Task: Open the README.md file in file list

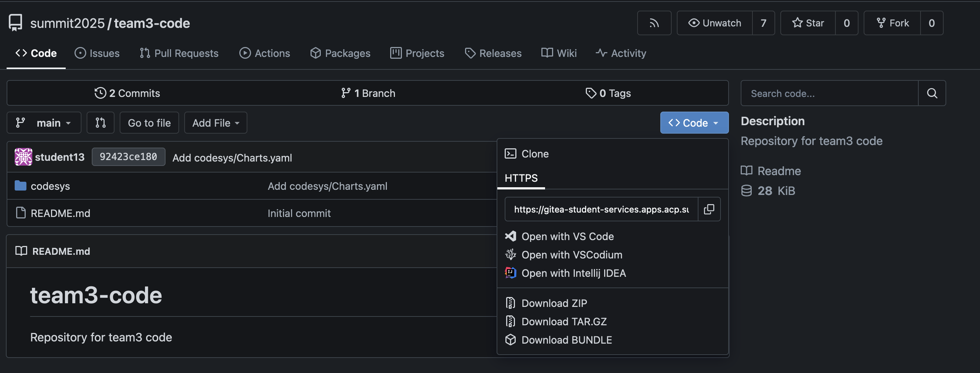Action: [61, 213]
